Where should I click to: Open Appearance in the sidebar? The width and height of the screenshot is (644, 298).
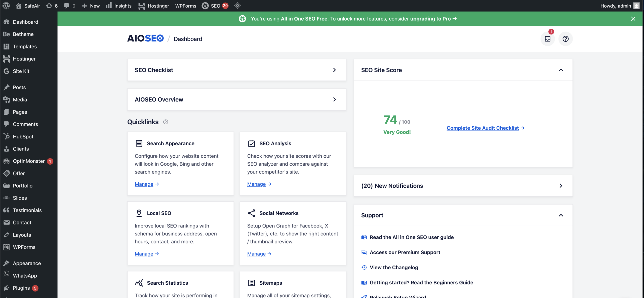[x=29, y=263]
